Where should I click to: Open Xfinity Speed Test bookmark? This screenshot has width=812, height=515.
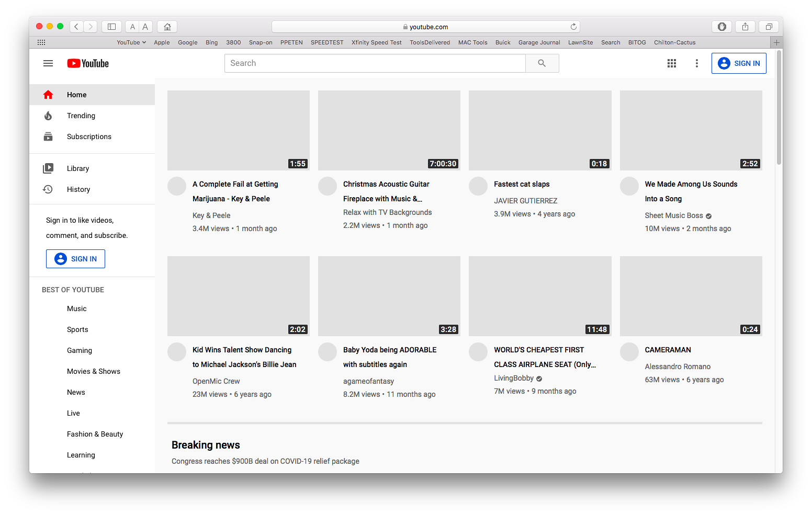tap(377, 42)
